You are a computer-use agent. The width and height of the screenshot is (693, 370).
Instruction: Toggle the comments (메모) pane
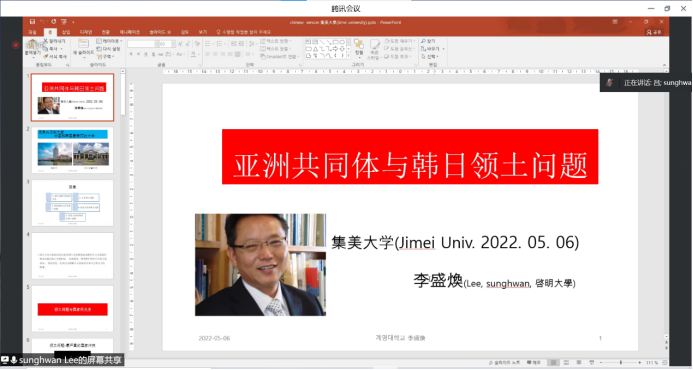534,362
